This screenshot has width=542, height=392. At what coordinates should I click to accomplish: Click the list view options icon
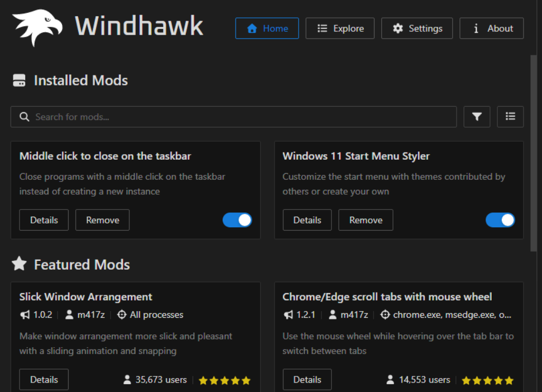510,117
